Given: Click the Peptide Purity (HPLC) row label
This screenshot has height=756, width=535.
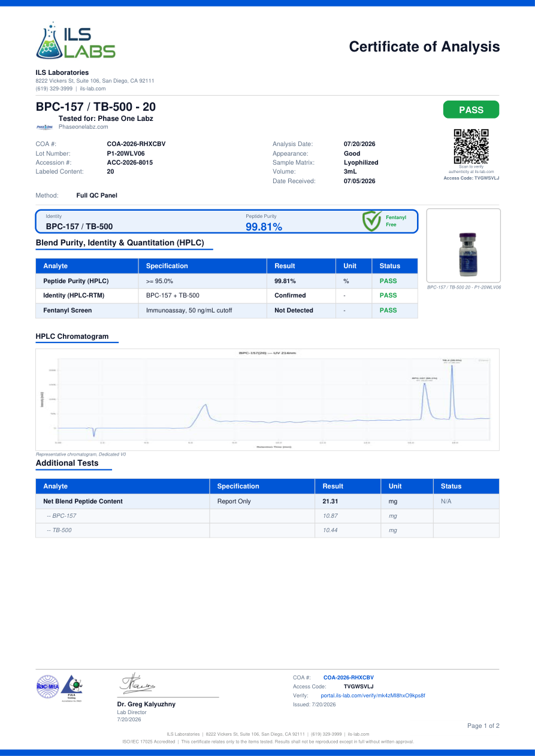Looking at the screenshot, I should [76, 281].
